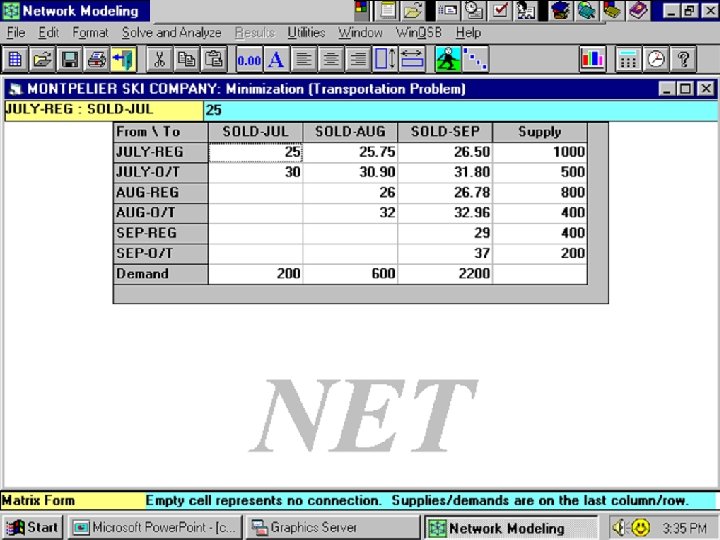This screenshot has height=540, width=720.
Task: Click the graduation cap icon in shortcut bar
Action: (560, 10)
